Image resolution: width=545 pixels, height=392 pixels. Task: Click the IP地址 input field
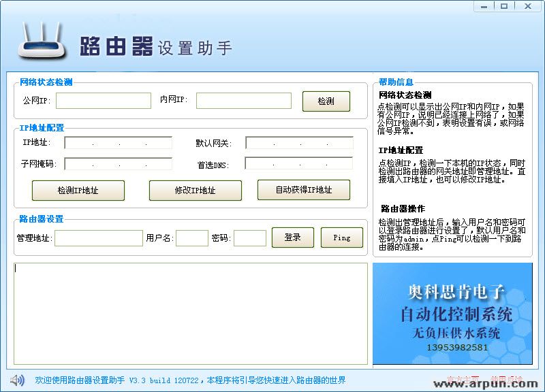(118, 143)
